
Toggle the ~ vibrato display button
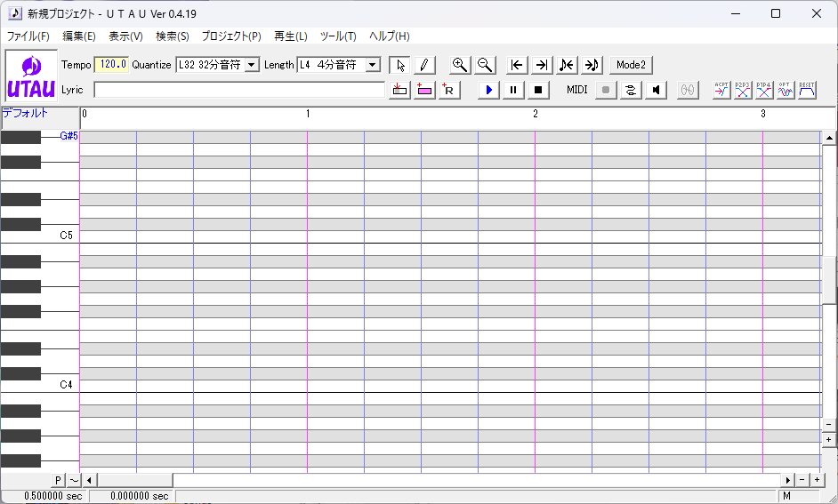pos(74,480)
